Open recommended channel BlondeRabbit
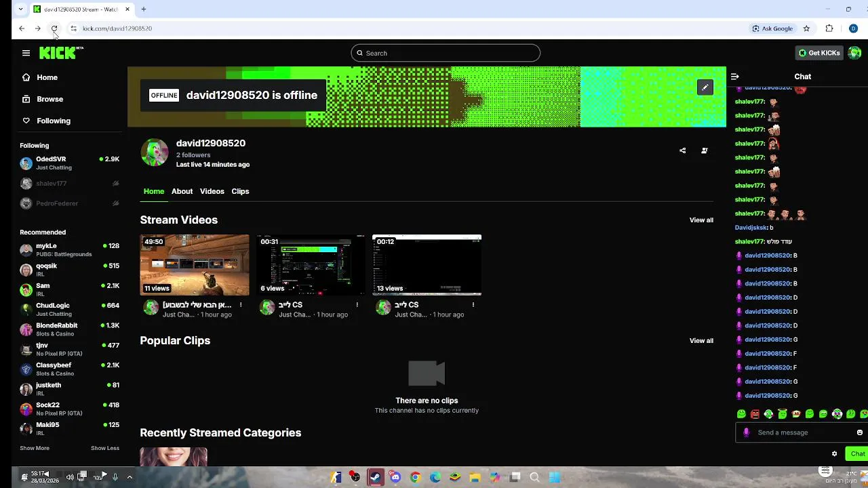868x488 pixels. [x=69, y=329]
